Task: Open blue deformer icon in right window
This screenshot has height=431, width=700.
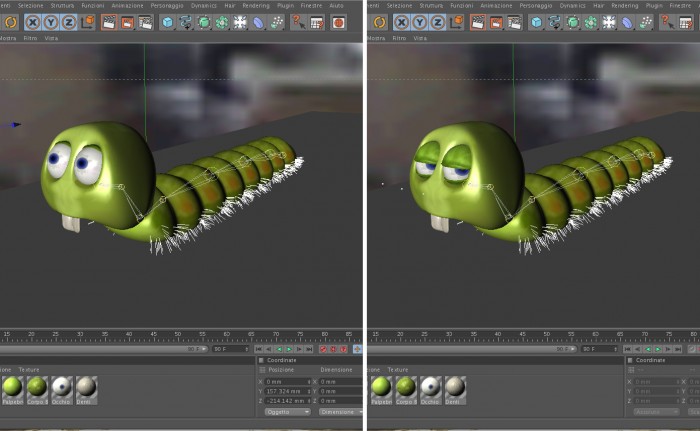Action: point(627,22)
